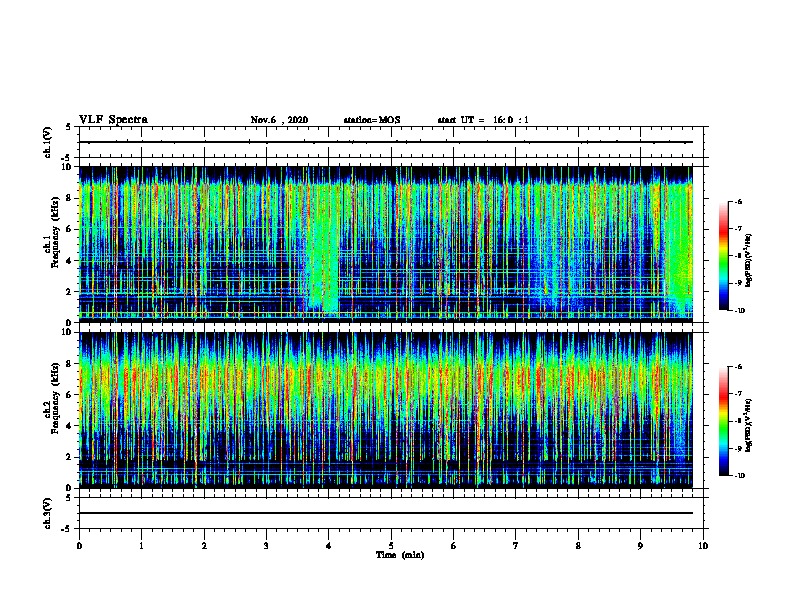The width and height of the screenshot is (792, 612).
Task: Click the "ch.1(V)" axis label
Action: tap(48, 142)
